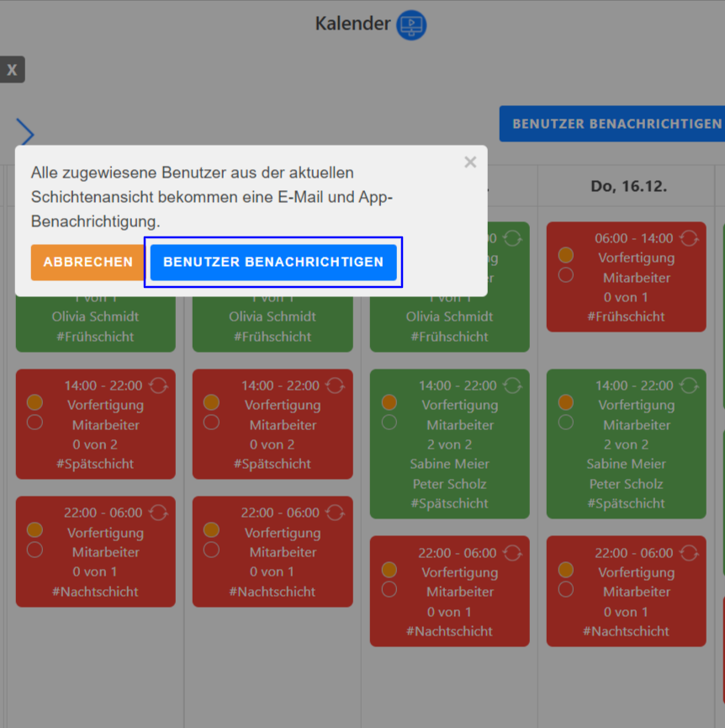
Task: Click repeat icon on leftmost 22:00 - 06:00 shift
Action: coord(158,513)
